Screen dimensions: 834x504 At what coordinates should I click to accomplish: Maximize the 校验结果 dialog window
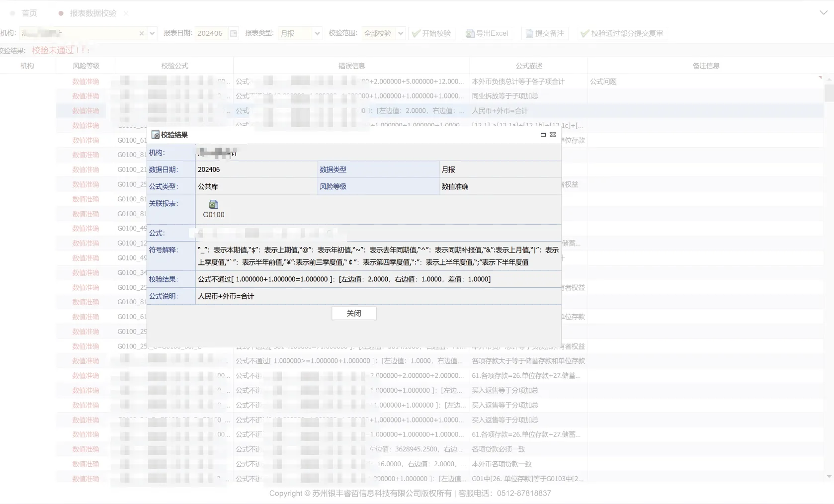click(543, 135)
